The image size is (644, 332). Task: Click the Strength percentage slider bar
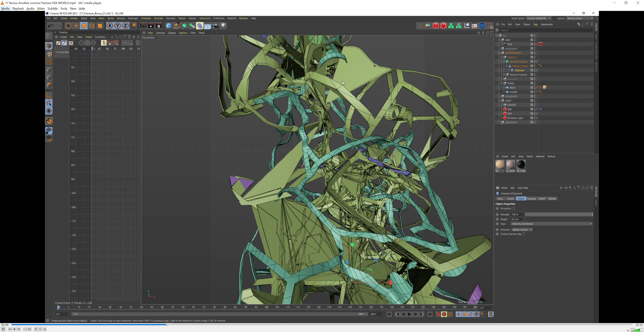click(x=559, y=215)
